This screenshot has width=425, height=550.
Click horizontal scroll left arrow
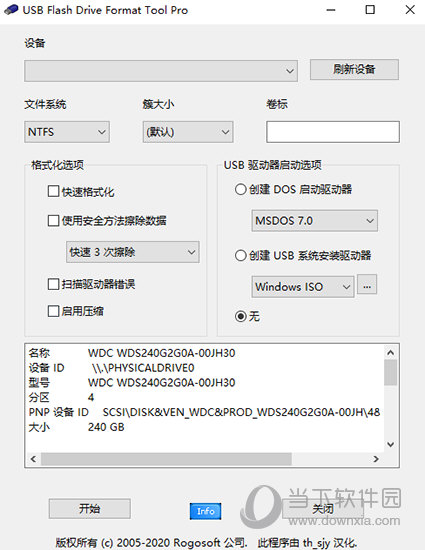(x=34, y=459)
